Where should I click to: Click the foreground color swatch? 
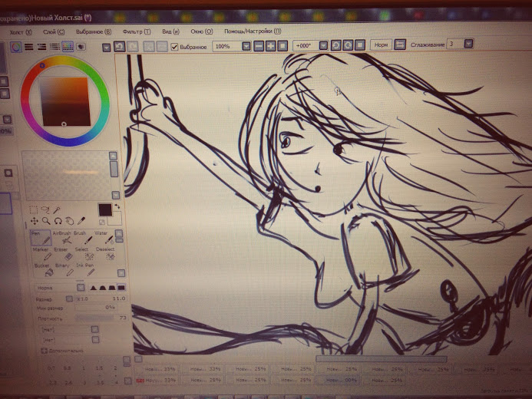point(104,209)
